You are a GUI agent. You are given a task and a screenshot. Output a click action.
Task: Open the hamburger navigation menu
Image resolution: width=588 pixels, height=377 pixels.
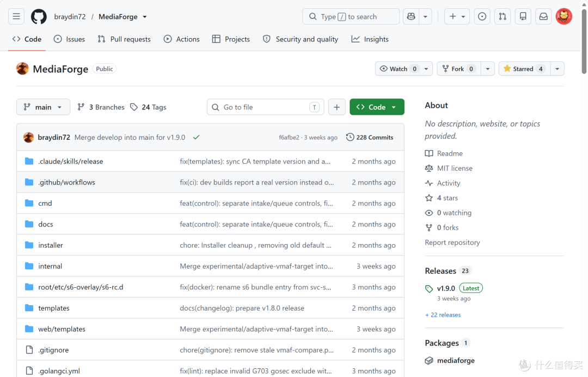(16, 16)
